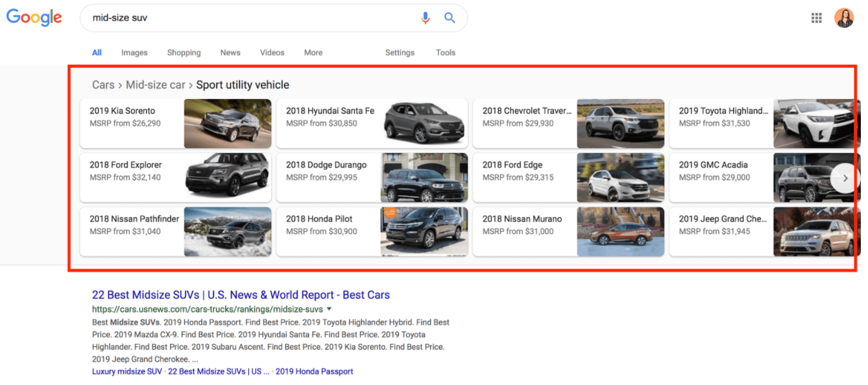Click the MSRP from $31,000 price

click(518, 231)
